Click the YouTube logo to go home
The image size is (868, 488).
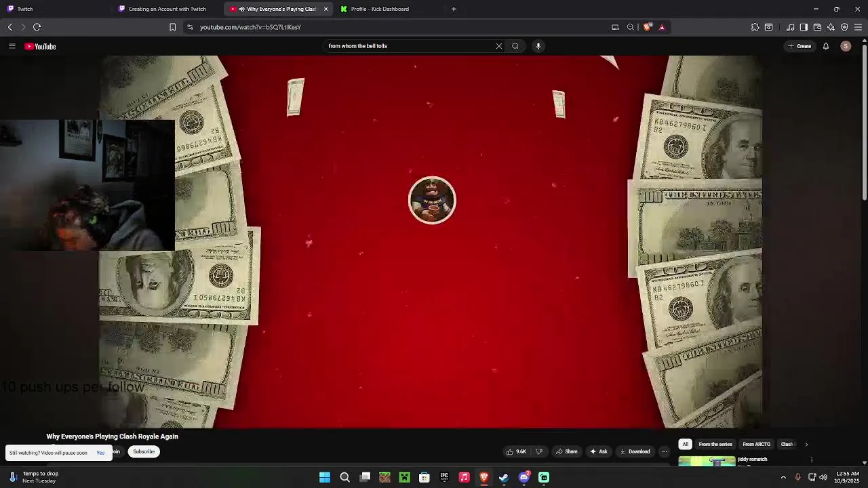click(40, 46)
